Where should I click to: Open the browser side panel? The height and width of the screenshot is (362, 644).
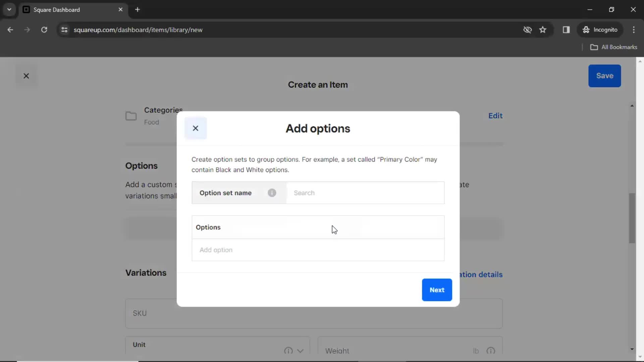coord(566,30)
